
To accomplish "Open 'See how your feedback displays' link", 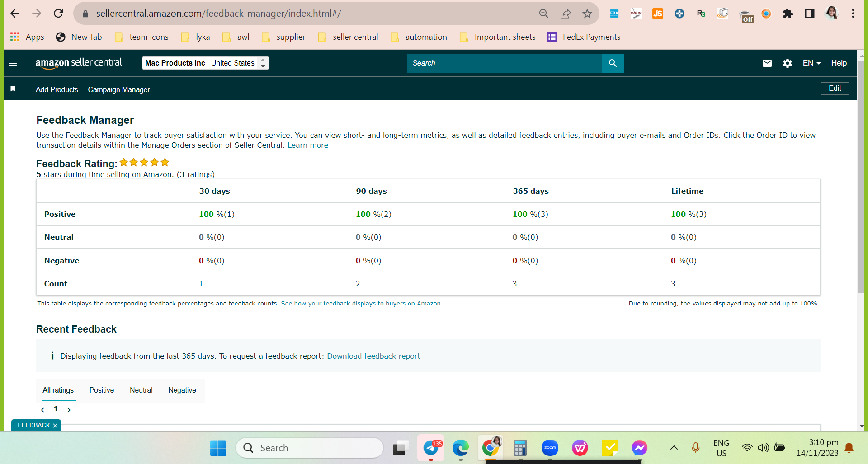I will point(361,304).
